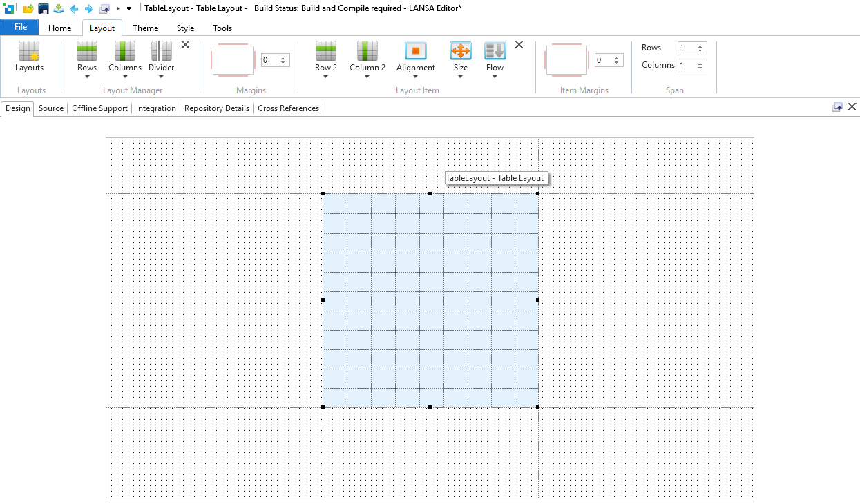Click the top-center resize handle of selected cell
The height and width of the screenshot is (504, 860).
tap(430, 193)
